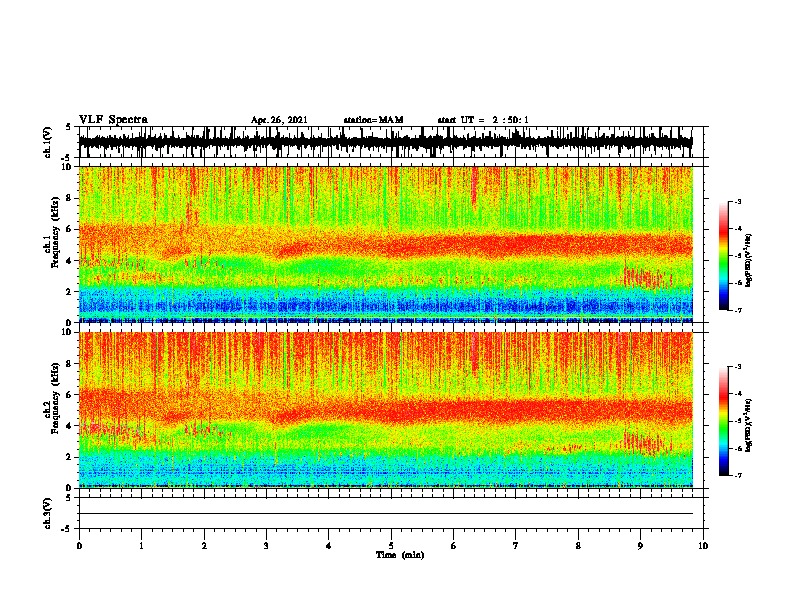Click the "start UT = 2 : 50: 1" label
Viewport: 792px width, 612px height.
pyautogui.click(x=483, y=120)
